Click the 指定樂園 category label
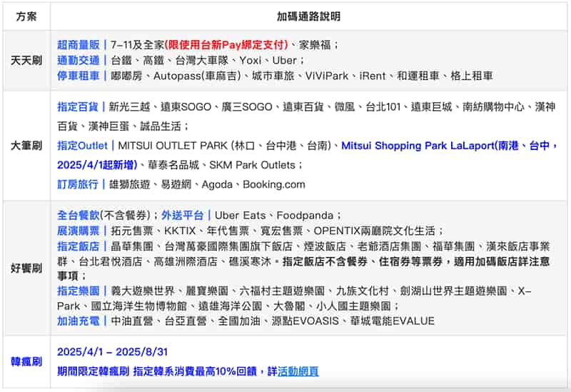This screenshot has width=571, height=392. [x=79, y=291]
